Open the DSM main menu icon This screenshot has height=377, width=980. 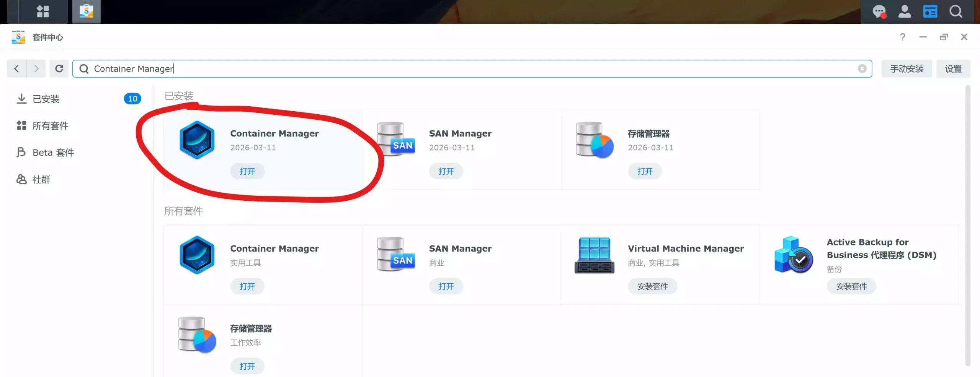click(43, 11)
